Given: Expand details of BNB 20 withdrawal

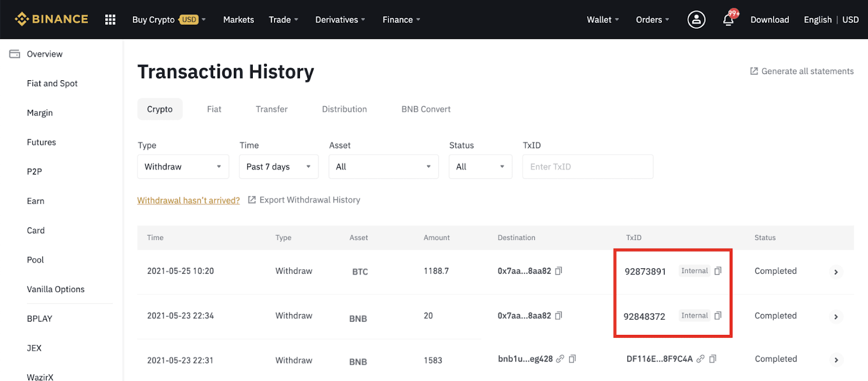Looking at the screenshot, I should coord(836,317).
